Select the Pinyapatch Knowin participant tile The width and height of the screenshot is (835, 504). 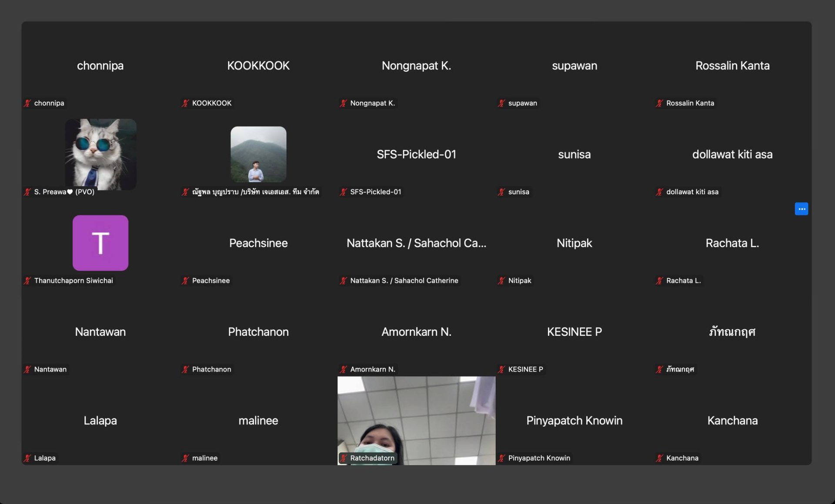click(574, 421)
